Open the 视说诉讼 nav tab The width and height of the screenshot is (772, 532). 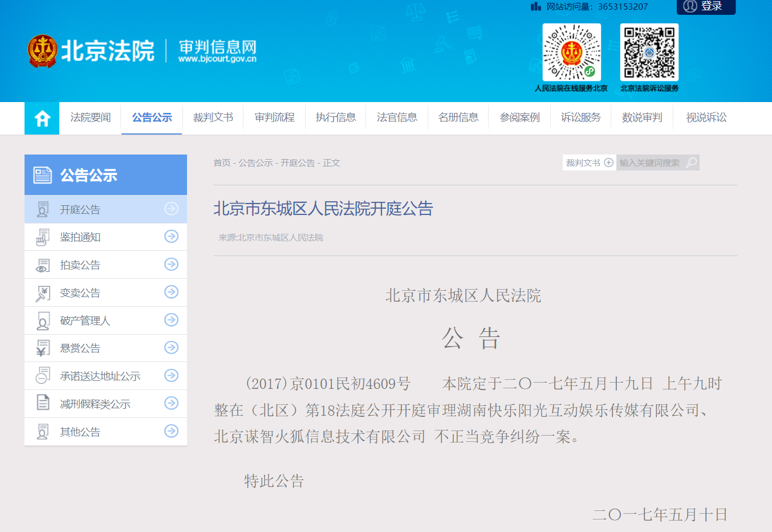(x=706, y=117)
